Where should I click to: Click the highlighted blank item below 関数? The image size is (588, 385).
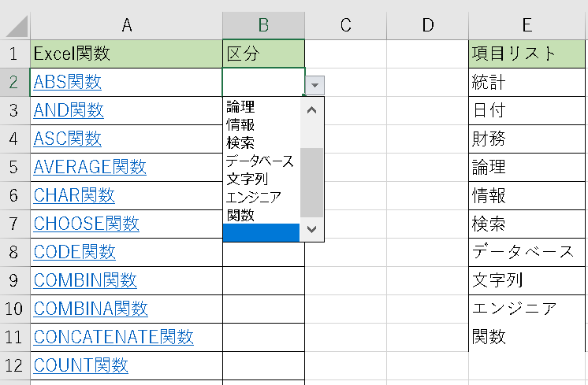(x=262, y=232)
